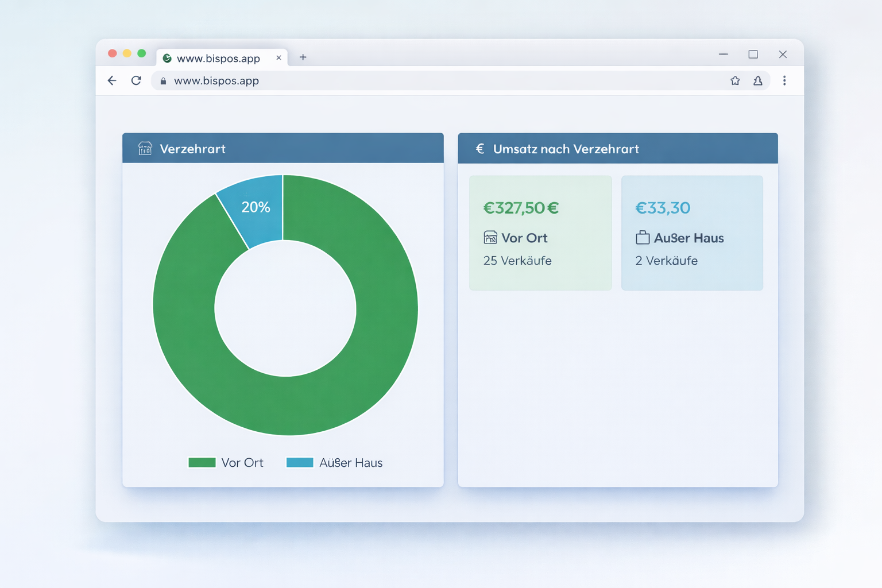882x588 pixels.
Task: Open the browser three-dot menu
Action: 784,81
